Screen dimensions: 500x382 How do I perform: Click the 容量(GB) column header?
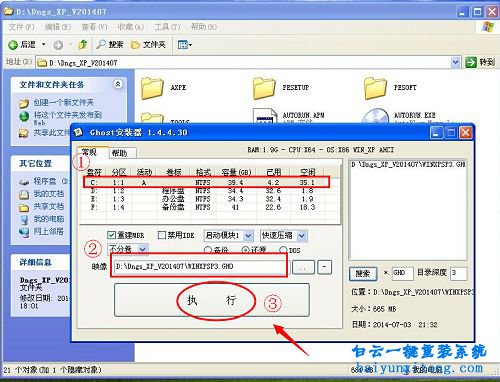tap(236, 172)
